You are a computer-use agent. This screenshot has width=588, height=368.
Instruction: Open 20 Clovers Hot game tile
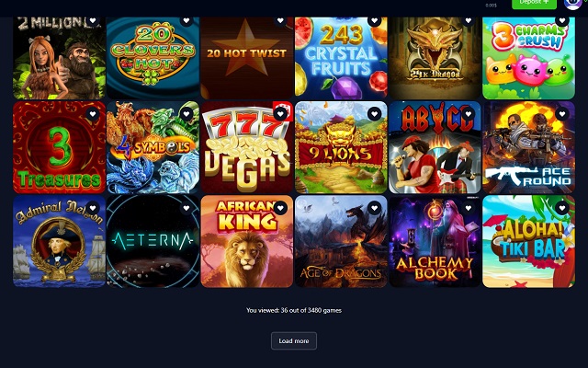tap(153, 58)
